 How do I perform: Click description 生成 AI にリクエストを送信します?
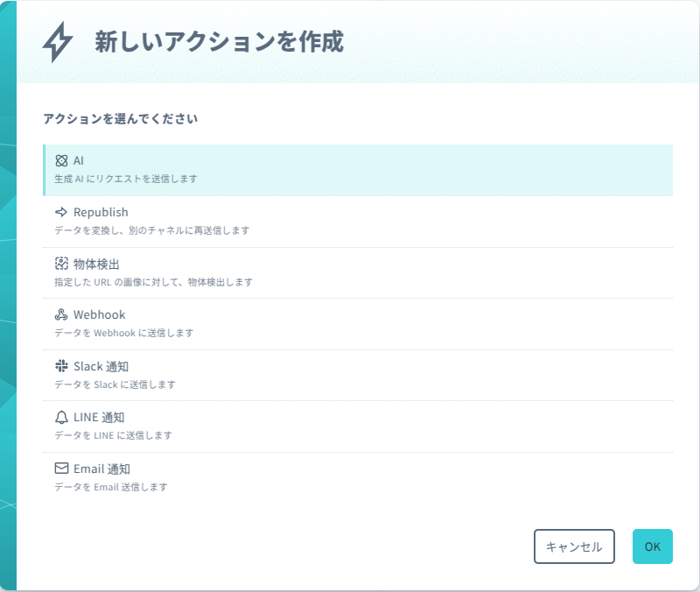point(126,179)
